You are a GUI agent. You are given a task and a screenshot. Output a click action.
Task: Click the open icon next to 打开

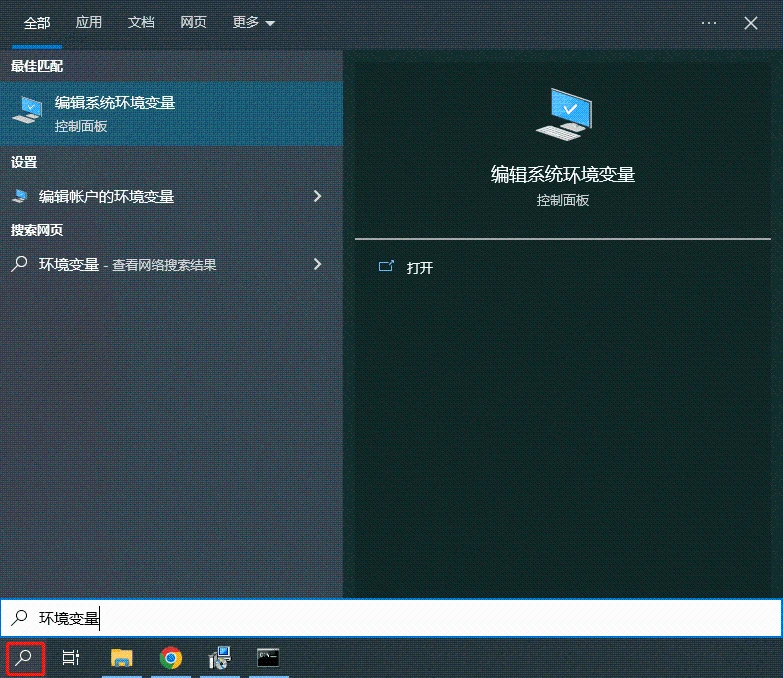coord(386,266)
